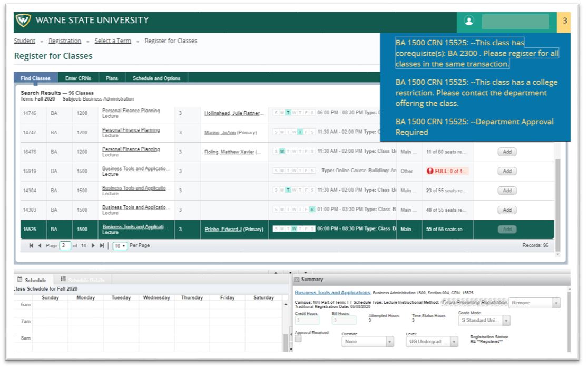The image size is (588, 369).
Task: Click Add for CRN 14304
Action: pyautogui.click(x=507, y=191)
